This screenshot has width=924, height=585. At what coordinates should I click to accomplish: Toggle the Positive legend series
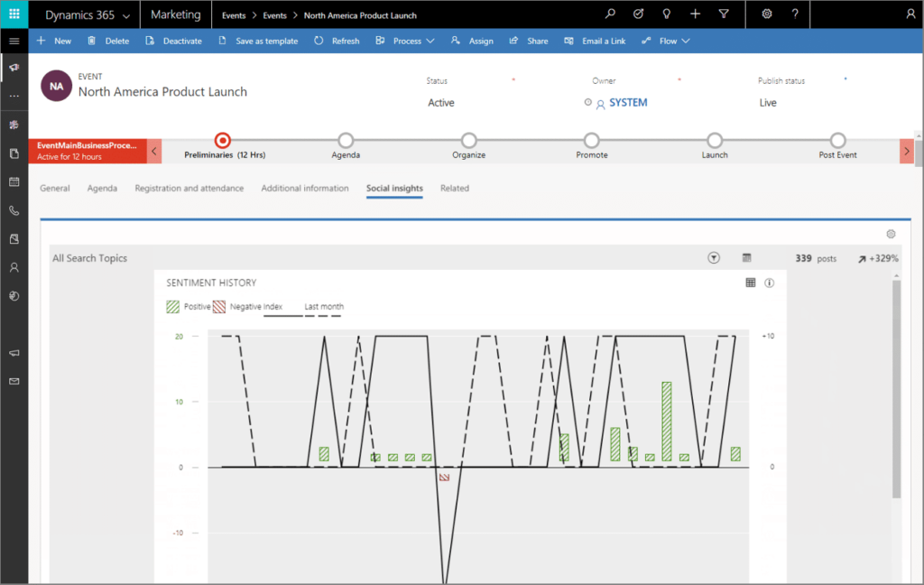(x=189, y=307)
